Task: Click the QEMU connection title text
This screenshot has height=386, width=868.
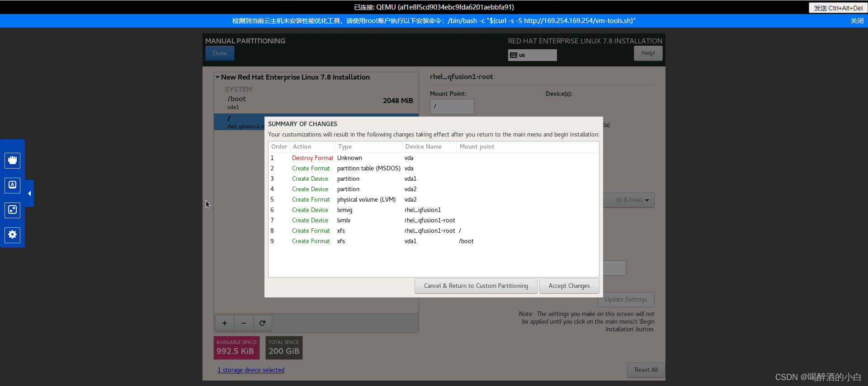Action: [x=434, y=7]
